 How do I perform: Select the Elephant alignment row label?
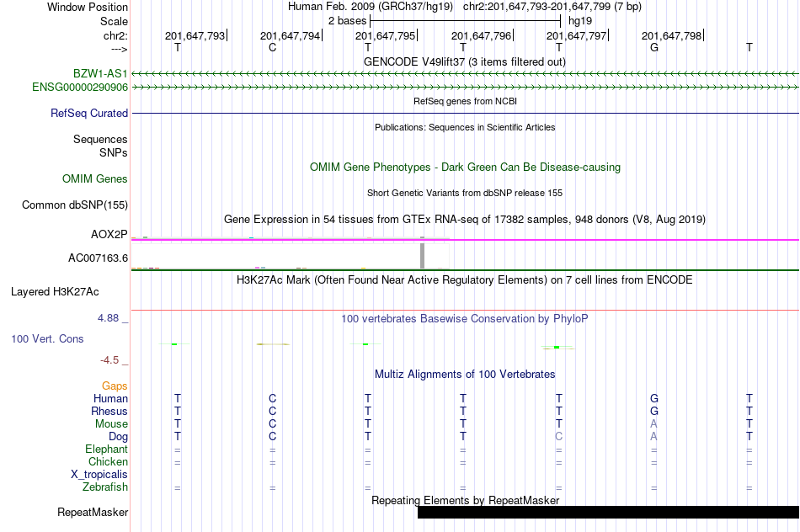click(x=106, y=449)
